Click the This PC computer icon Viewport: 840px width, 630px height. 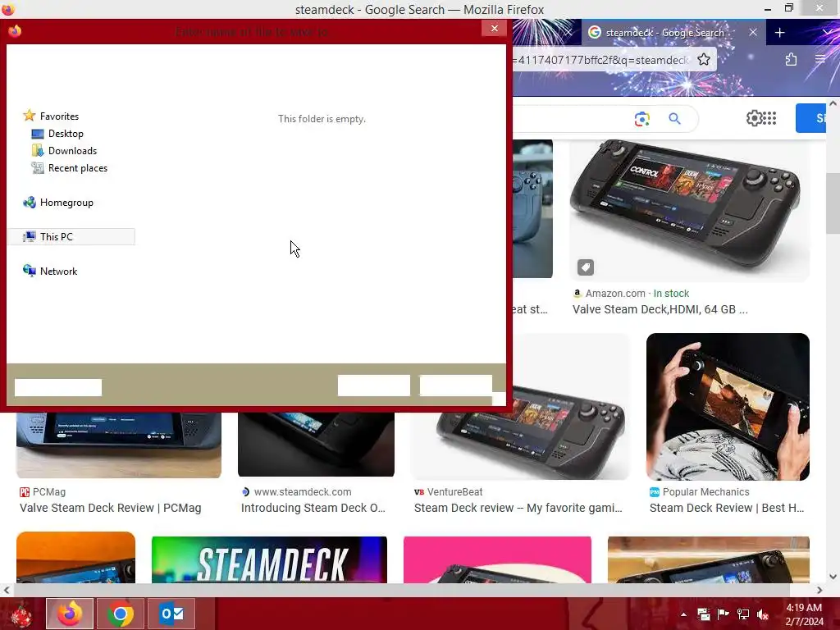(x=29, y=236)
